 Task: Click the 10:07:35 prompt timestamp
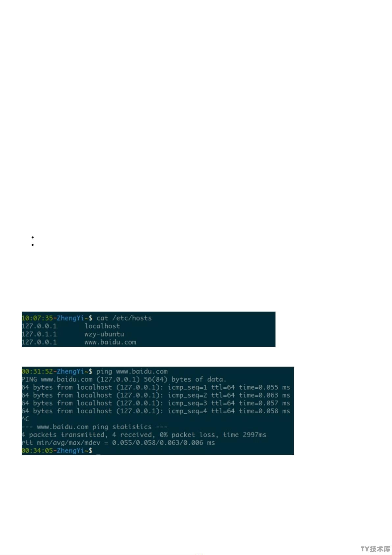tap(37, 318)
